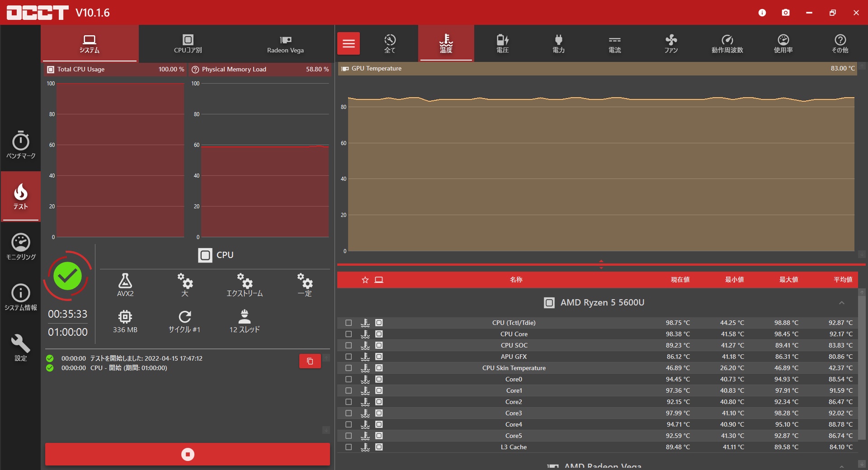This screenshot has height=470, width=868.
Task: Click the 12 スレッド threads option
Action: coord(245,321)
